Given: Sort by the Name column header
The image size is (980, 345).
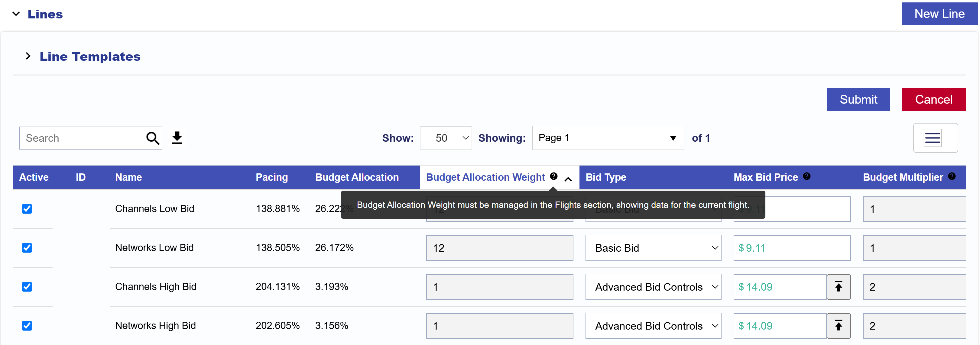Looking at the screenshot, I should click(x=128, y=177).
